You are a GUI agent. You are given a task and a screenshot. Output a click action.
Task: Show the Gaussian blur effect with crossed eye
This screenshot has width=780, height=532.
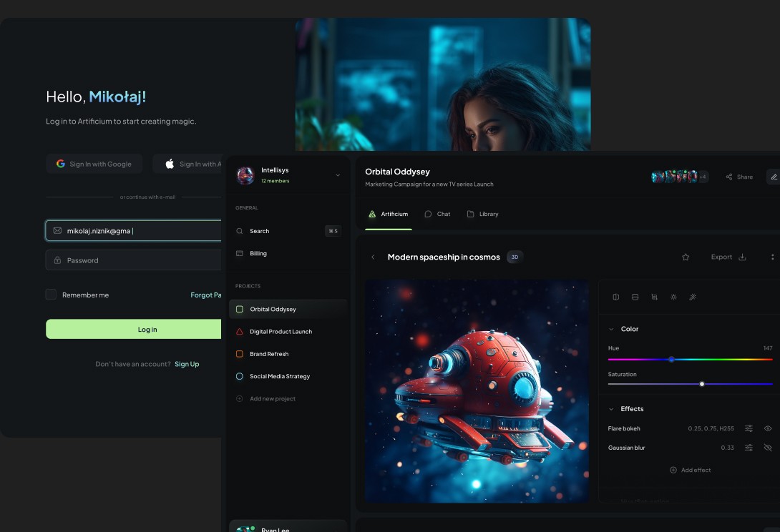(x=768, y=448)
